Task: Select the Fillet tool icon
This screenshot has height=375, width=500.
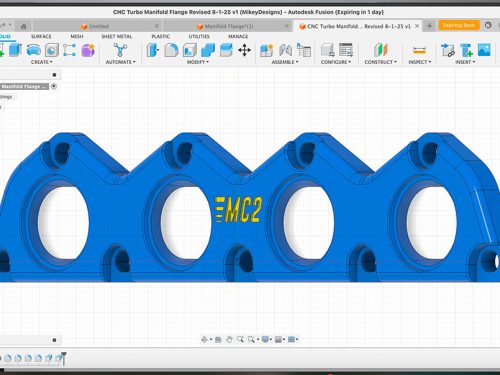Action: (171, 50)
